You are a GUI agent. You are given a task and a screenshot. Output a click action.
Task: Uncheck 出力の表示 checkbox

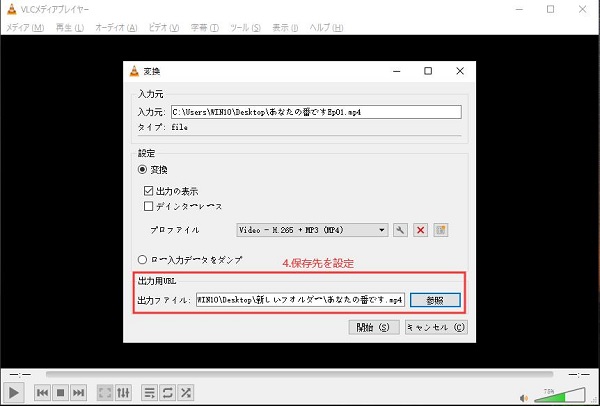[148, 191]
